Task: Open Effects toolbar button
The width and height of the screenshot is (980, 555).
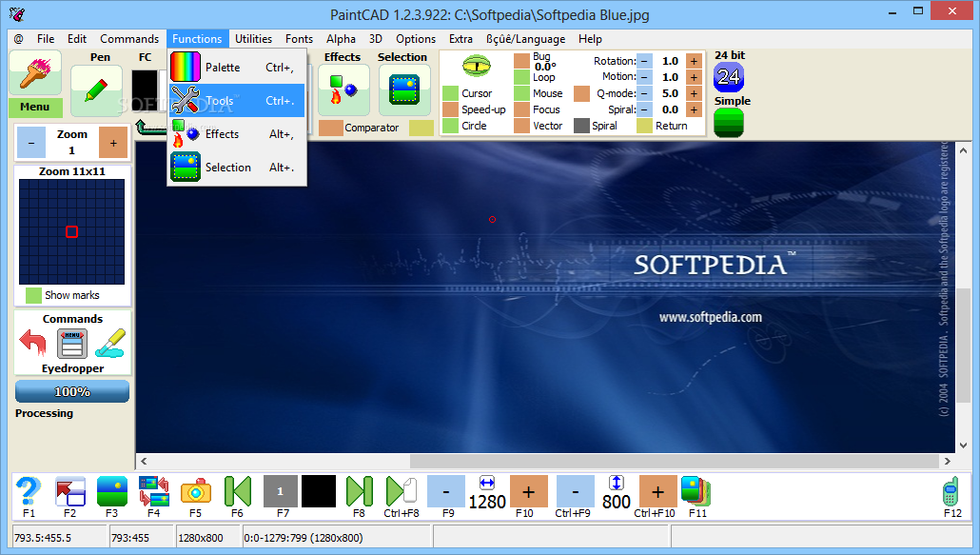Action: [x=343, y=90]
